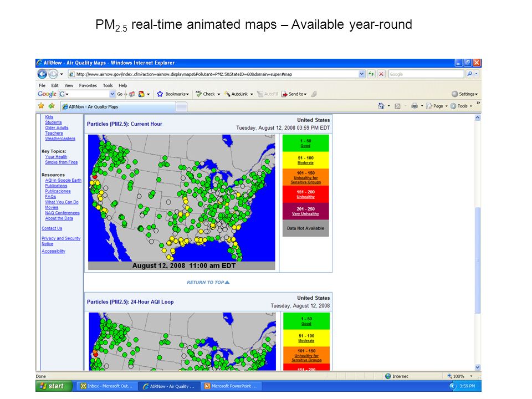Click the Refresh page icon
This screenshot has width=532, height=399.
[371, 74]
